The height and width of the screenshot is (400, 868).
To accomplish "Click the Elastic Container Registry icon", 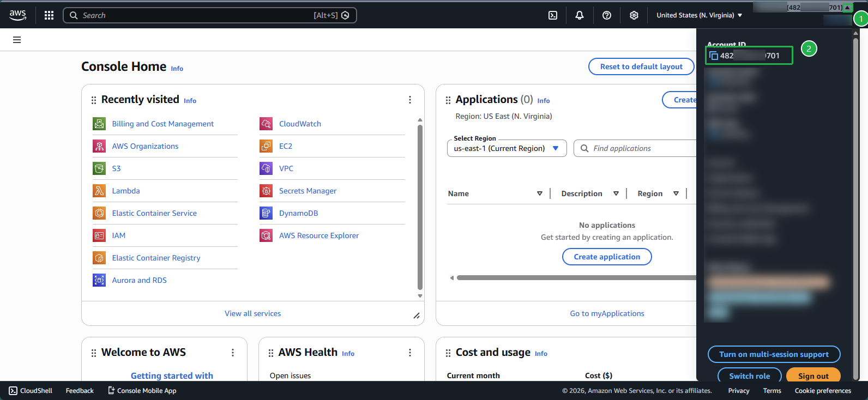I will click(99, 258).
